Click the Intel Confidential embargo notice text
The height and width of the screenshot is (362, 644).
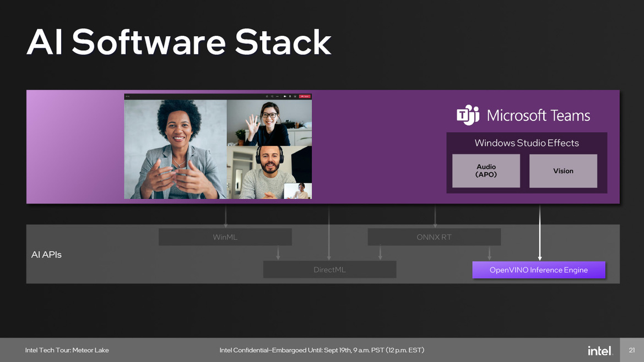(x=322, y=350)
